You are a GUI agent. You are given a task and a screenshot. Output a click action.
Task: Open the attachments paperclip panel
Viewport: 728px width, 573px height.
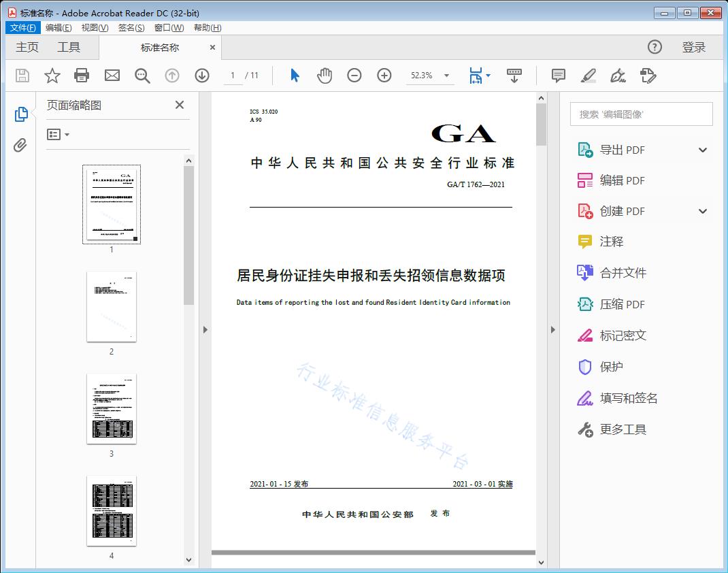pos(20,145)
